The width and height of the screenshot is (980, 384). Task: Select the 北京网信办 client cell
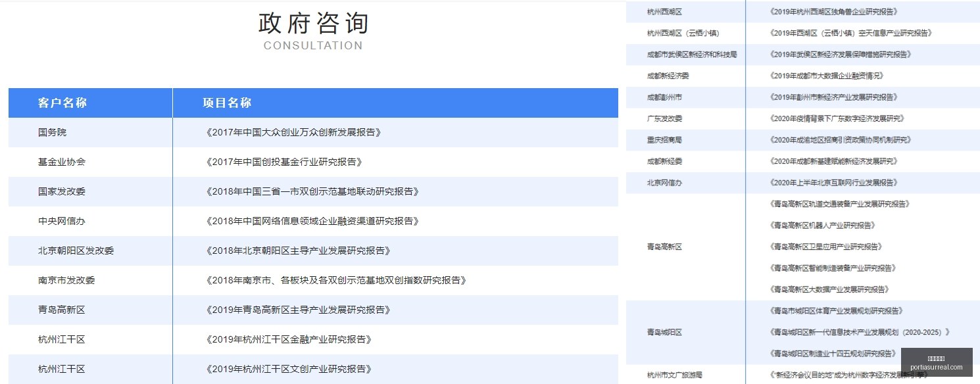664,183
